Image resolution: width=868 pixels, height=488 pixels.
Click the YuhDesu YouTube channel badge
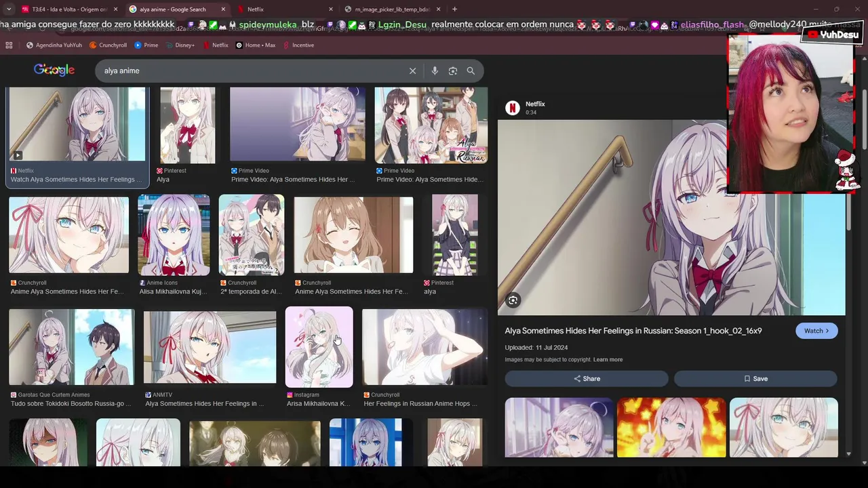pos(831,35)
